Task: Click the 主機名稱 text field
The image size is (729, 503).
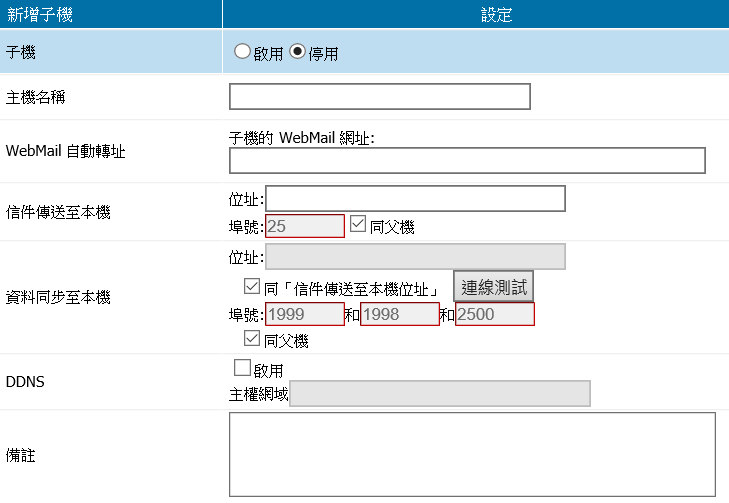Action: pos(379,96)
